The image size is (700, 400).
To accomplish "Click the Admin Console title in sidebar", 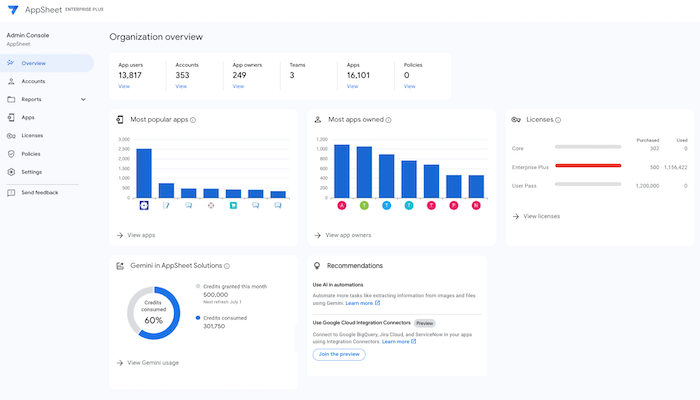I will (28, 35).
